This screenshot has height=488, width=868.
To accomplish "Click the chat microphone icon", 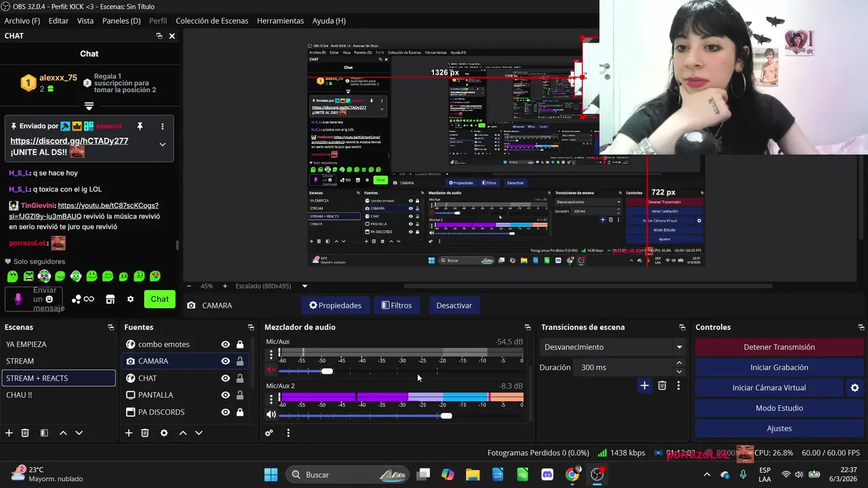I will pos(18,299).
